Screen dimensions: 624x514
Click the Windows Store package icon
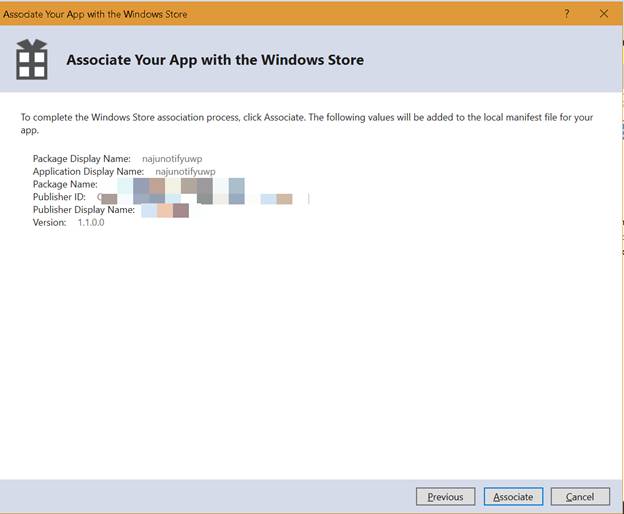point(32,60)
